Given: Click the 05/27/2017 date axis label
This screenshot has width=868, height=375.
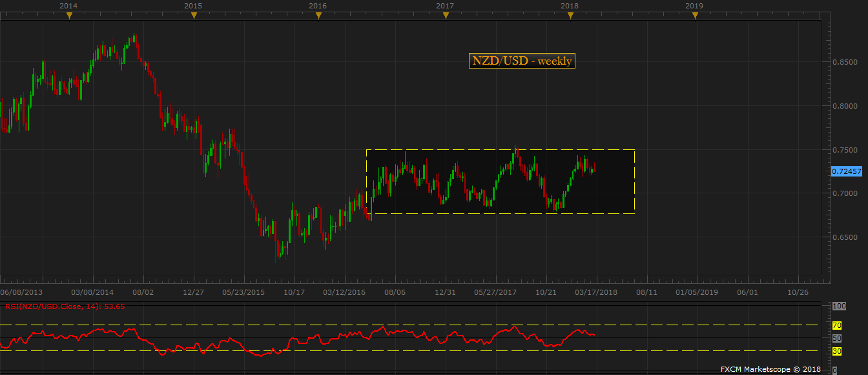Looking at the screenshot, I should pyautogui.click(x=496, y=292).
